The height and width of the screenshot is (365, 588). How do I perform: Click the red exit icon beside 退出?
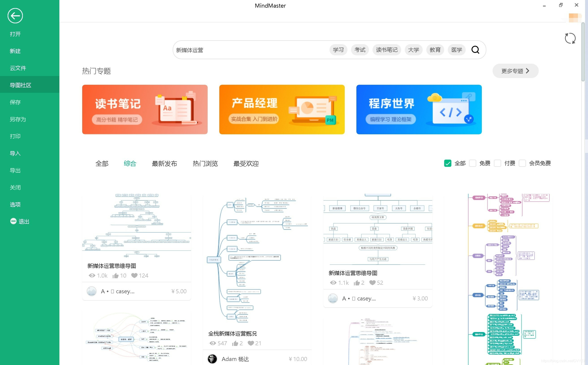coord(13,221)
